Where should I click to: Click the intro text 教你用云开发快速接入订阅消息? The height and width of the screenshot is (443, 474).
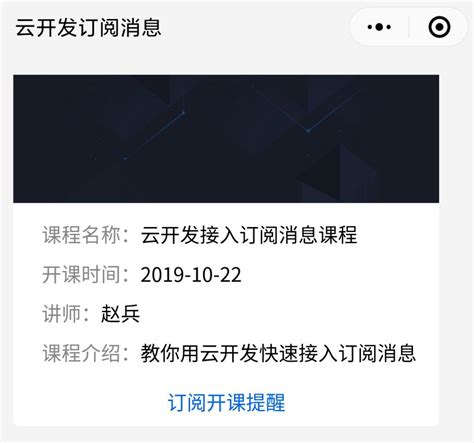pyautogui.click(x=278, y=353)
